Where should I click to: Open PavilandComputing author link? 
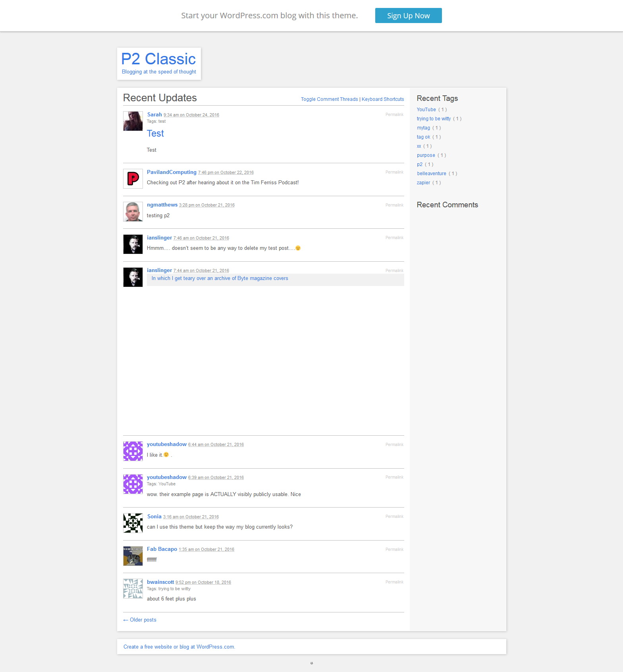point(172,172)
